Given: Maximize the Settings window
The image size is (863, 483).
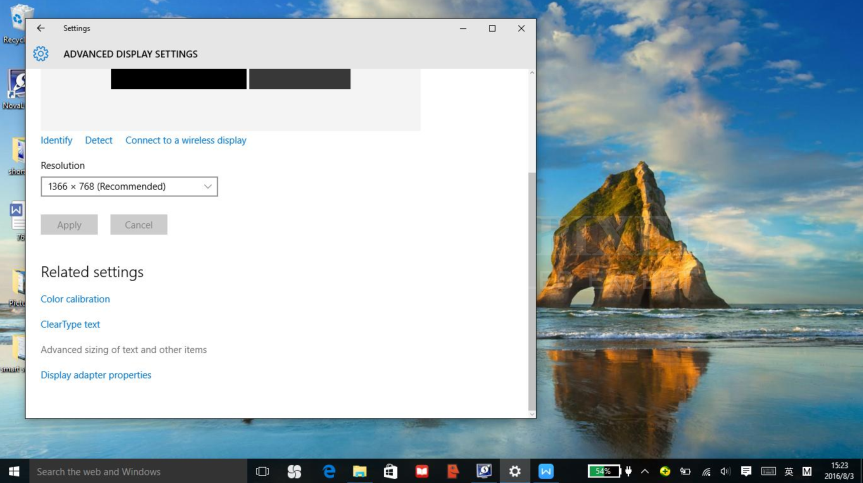Looking at the screenshot, I should click(492, 28).
